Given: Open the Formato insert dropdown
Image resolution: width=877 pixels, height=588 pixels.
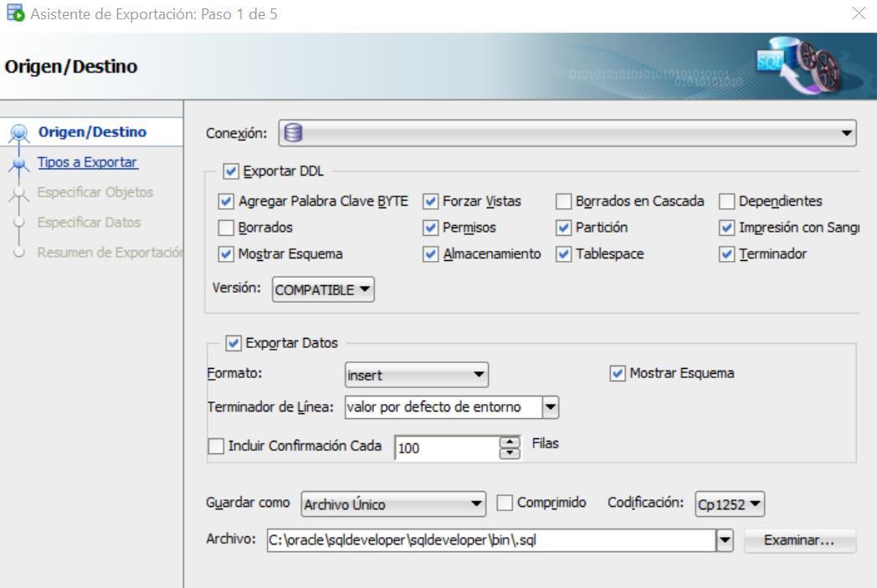Looking at the screenshot, I should (x=479, y=375).
